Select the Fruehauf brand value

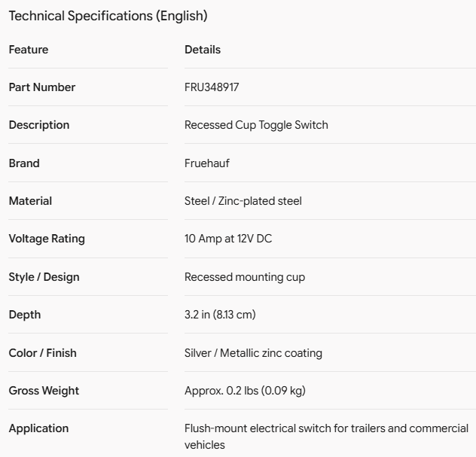[207, 163]
